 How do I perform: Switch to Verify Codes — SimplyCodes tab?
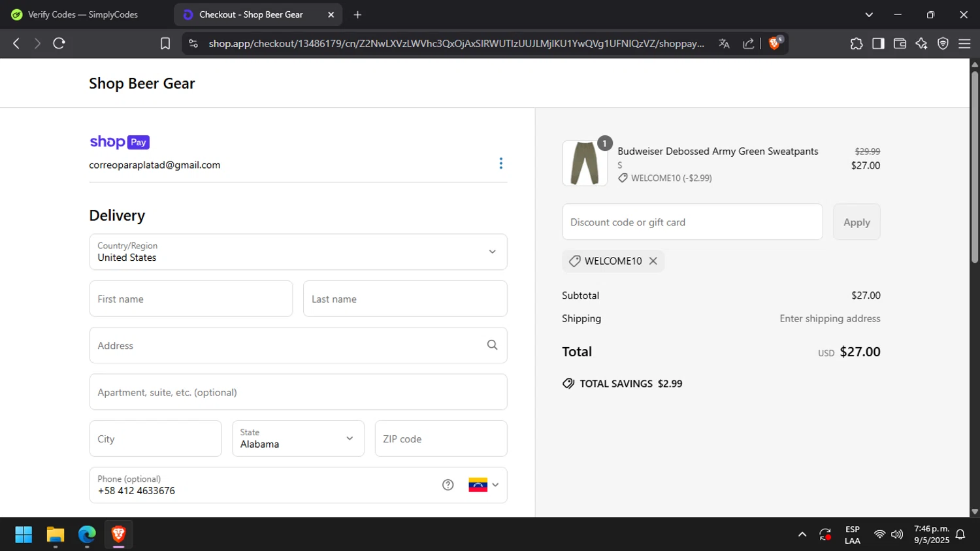coord(83,14)
